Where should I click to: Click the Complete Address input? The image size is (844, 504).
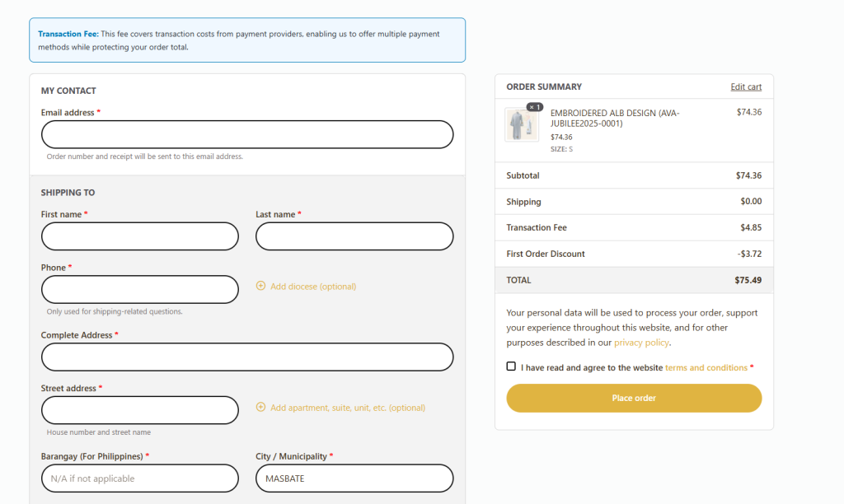pyautogui.click(x=247, y=357)
